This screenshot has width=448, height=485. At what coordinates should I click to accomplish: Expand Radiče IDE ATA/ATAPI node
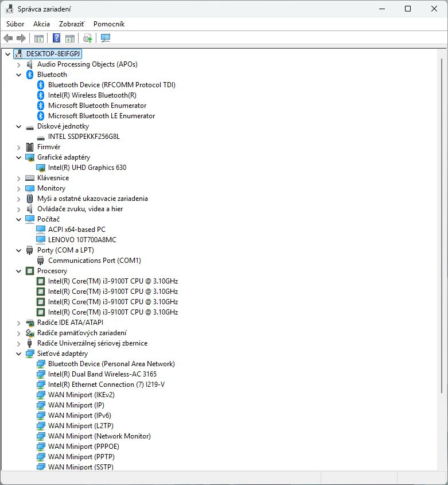click(x=19, y=323)
